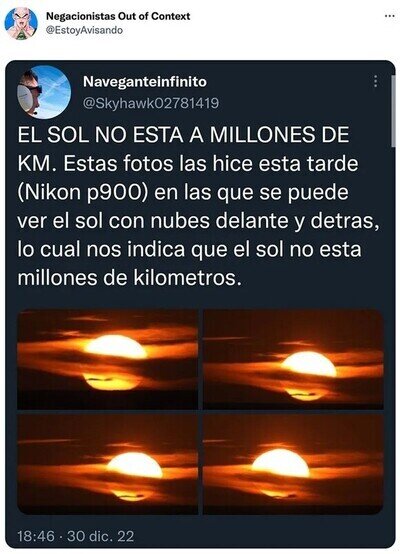Open the Naveganteinfinito display name
The image size is (400, 554).
tap(145, 82)
